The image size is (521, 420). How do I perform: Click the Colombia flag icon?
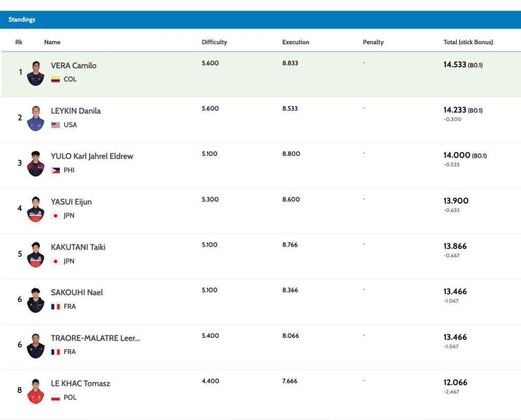(55, 79)
